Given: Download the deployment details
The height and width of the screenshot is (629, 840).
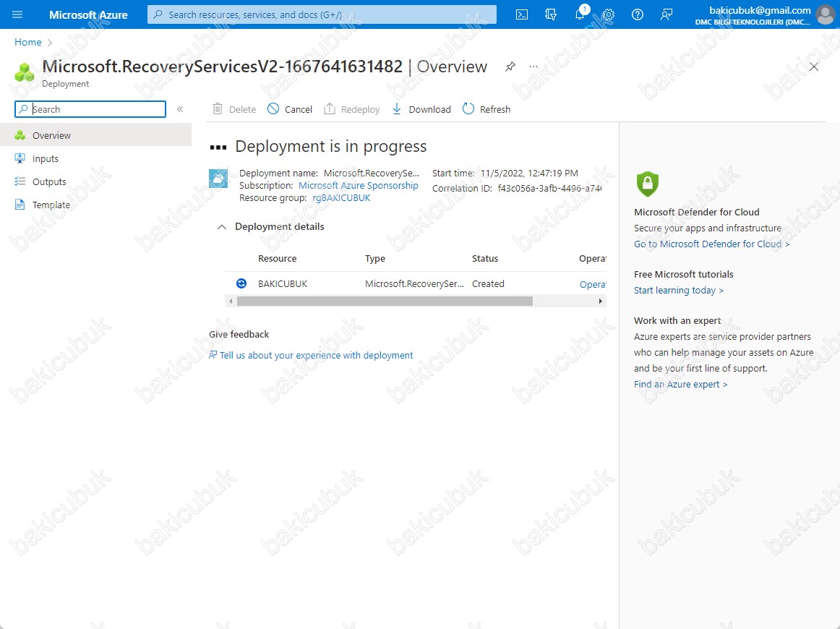Looking at the screenshot, I should (x=421, y=109).
